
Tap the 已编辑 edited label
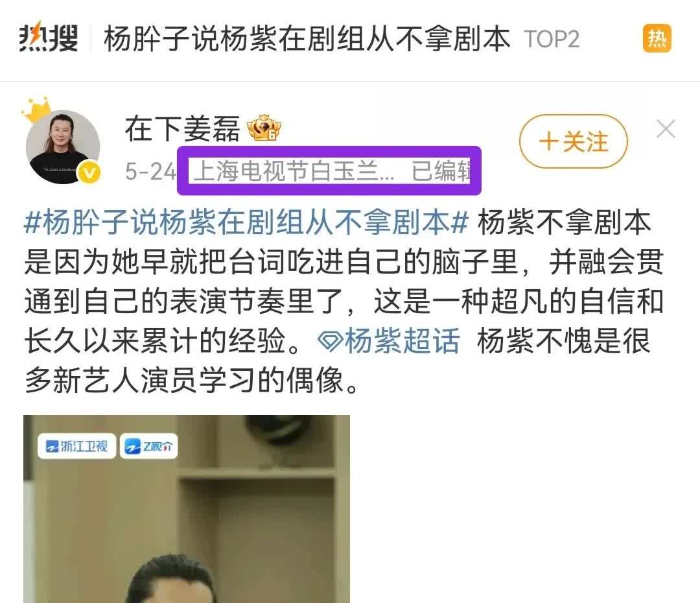pos(441,171)
